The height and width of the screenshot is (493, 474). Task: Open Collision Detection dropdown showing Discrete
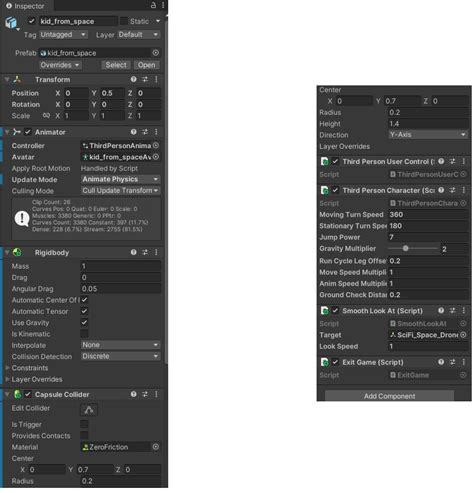[121, 356]
